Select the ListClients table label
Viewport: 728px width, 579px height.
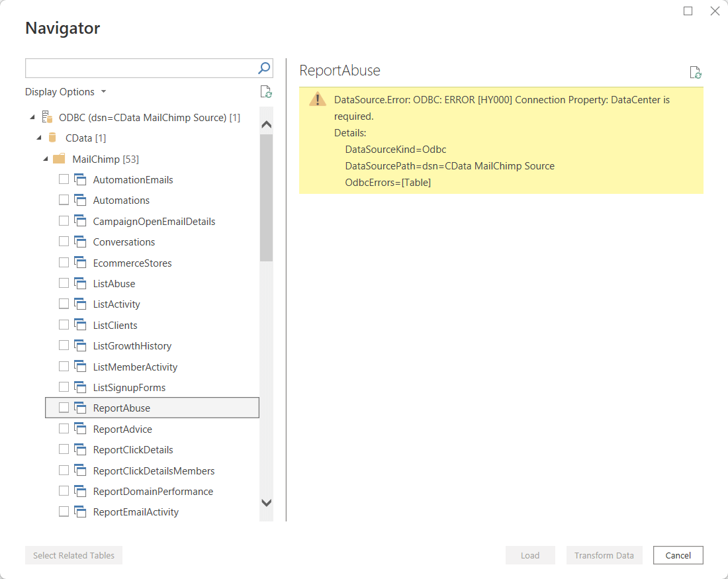115,325
